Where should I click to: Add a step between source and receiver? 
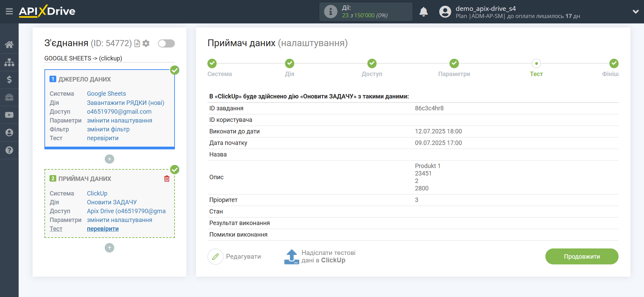pyautogui.click(x=109, y=159)
